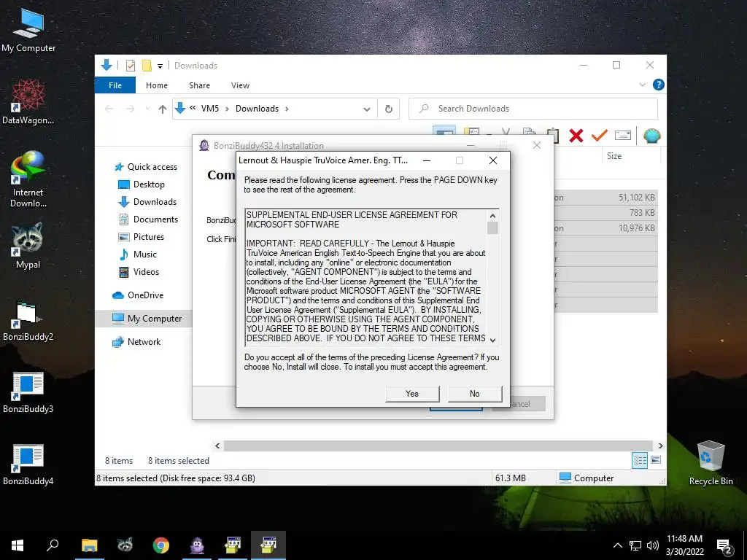Open the Windows Start menu
The image size is (747, 560).
(18, 545)
